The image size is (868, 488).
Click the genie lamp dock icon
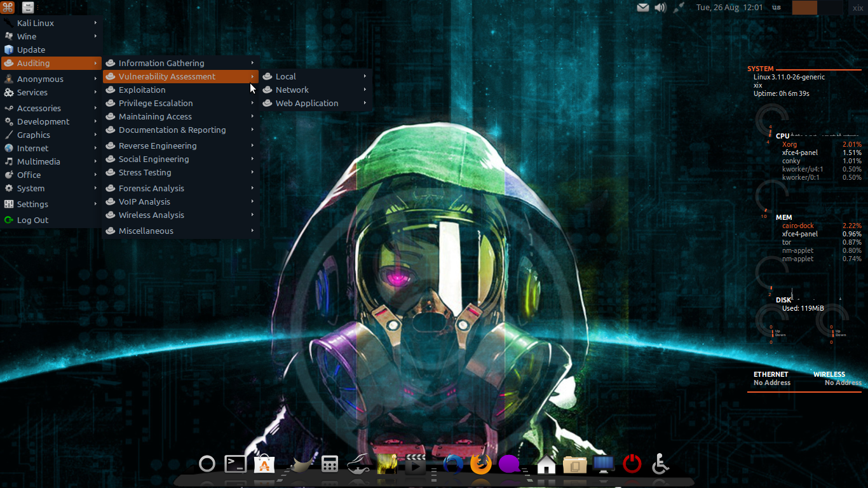pyautogui.click(x=359, y=465)
